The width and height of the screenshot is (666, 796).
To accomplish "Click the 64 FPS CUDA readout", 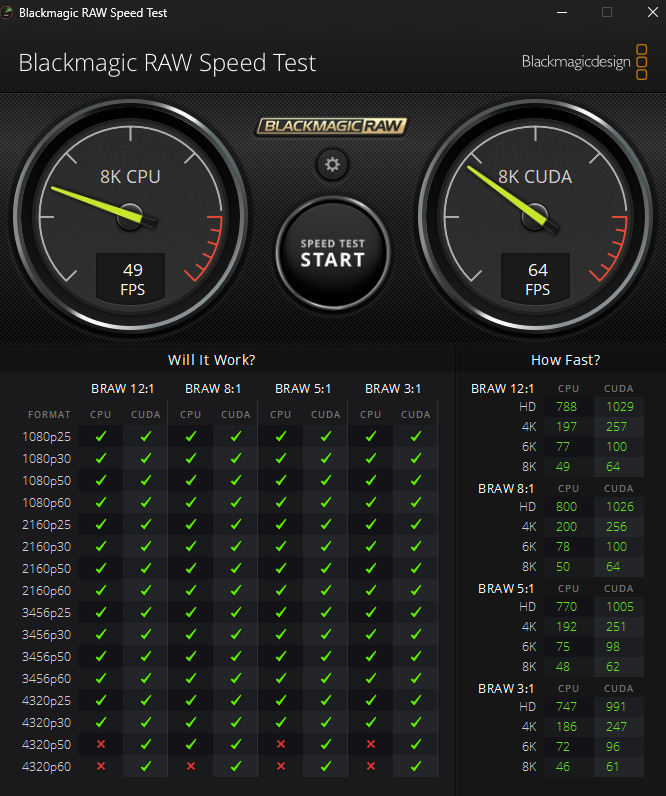I will click(536, 279).
